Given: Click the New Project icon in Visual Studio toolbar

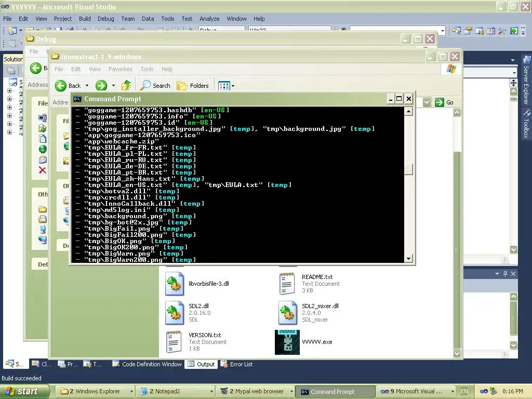Looking at the screenshot, I should click(12, 31).
